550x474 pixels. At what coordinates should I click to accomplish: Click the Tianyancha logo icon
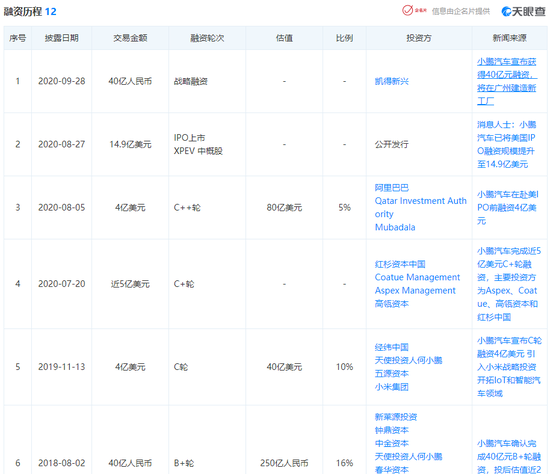[523, 12]
